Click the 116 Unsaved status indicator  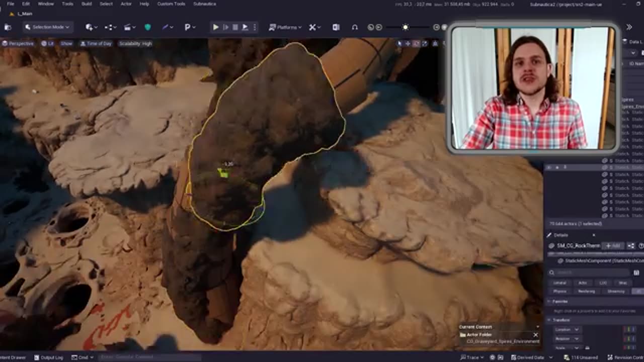point(580,357)
